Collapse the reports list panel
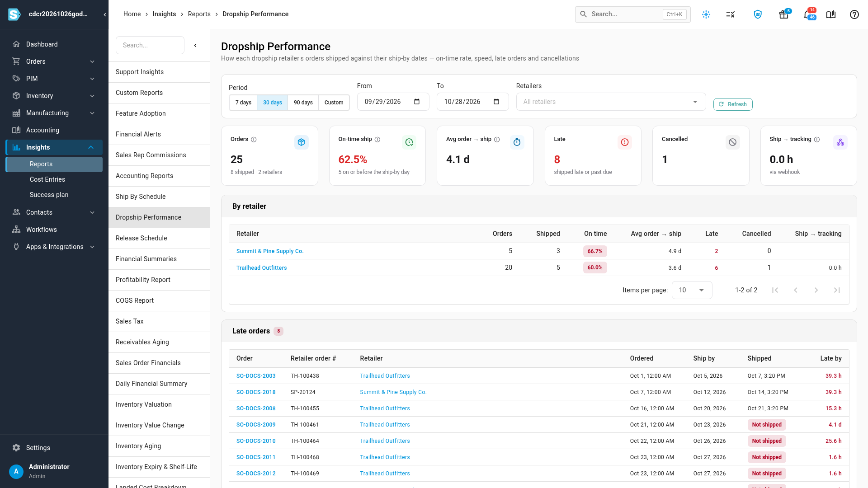The width and height of the screenshot is (868, 488). click(x=195, y=45)
